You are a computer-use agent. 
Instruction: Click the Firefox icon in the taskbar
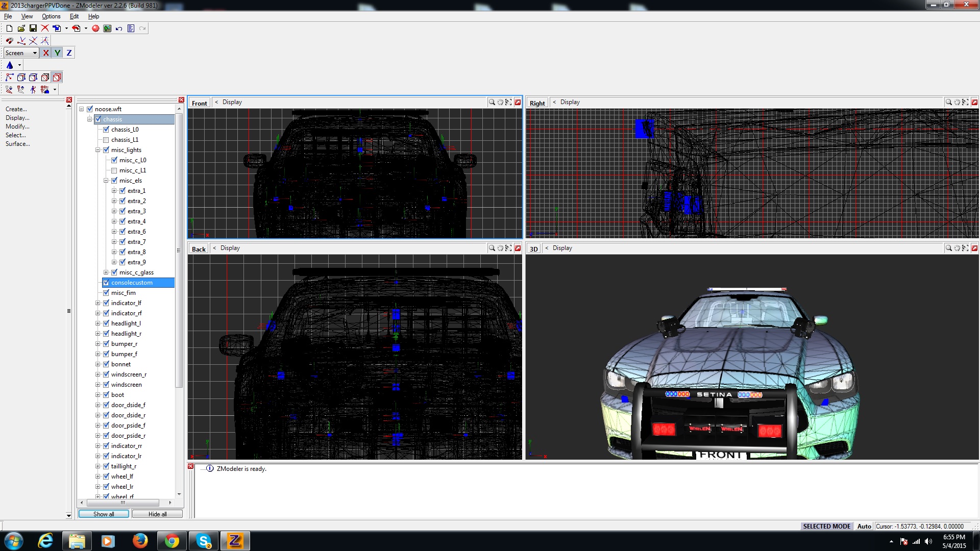pos(140,541)
